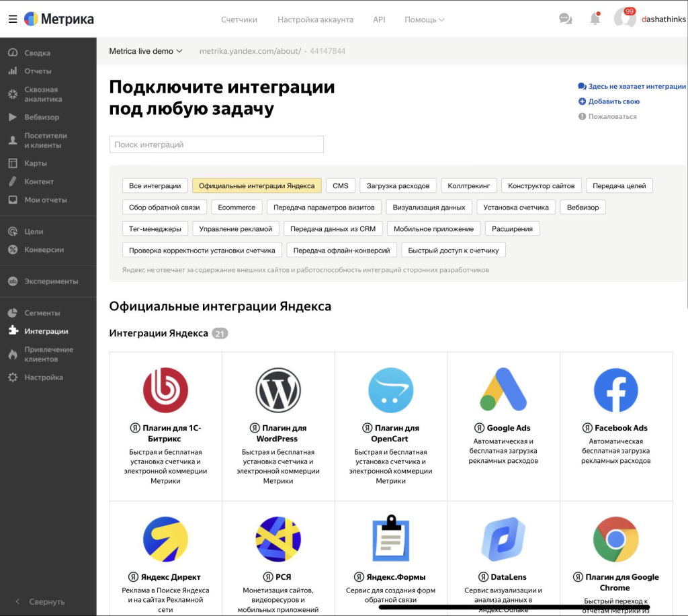Collapse the sidebar with Свернуть
The image size is (688, 616).
(40, 602)
